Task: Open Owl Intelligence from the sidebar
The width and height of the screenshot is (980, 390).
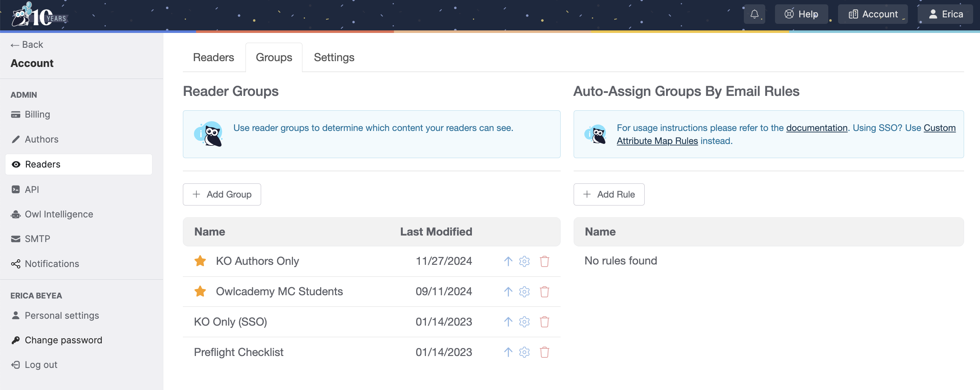Action: (x=15, y=214)
